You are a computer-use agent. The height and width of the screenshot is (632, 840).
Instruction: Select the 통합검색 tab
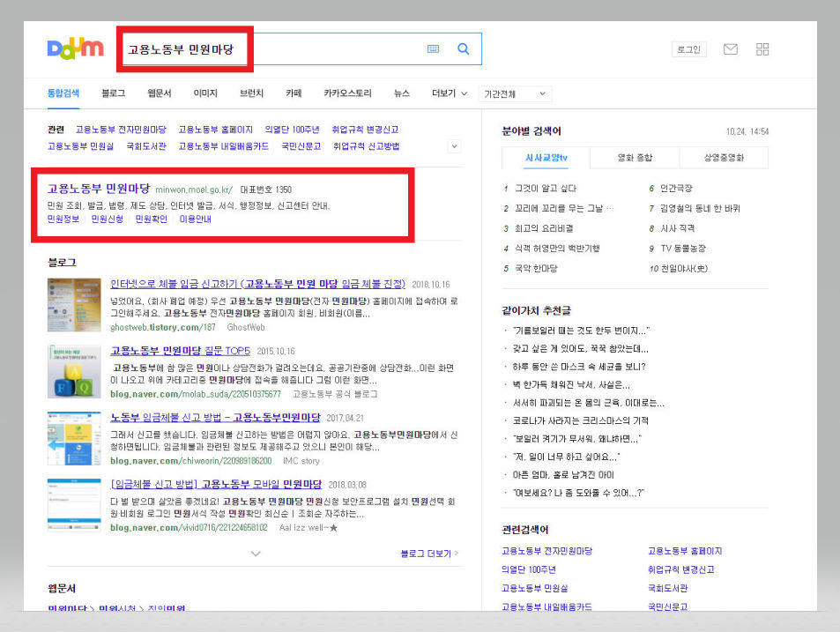tap(63, 93)
